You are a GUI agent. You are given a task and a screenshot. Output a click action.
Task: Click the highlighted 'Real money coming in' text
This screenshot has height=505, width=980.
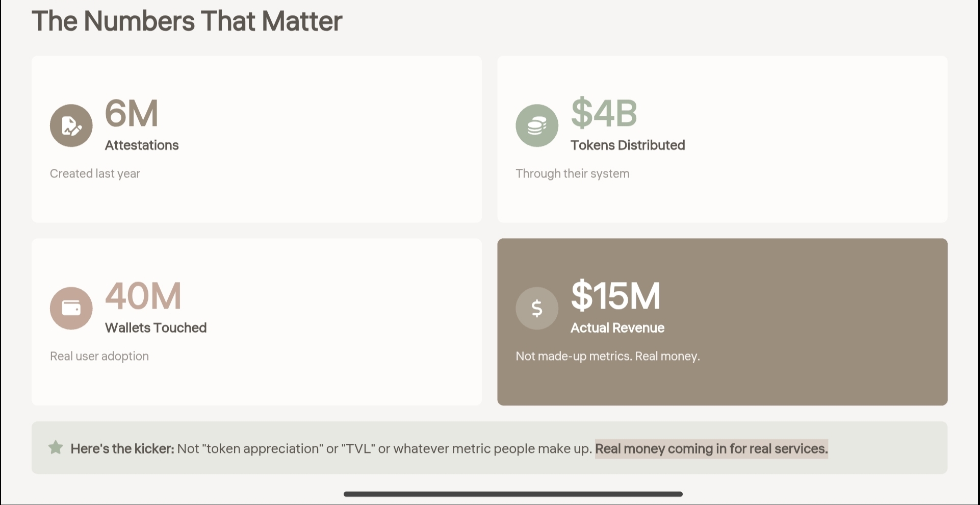tap(711, 449)
